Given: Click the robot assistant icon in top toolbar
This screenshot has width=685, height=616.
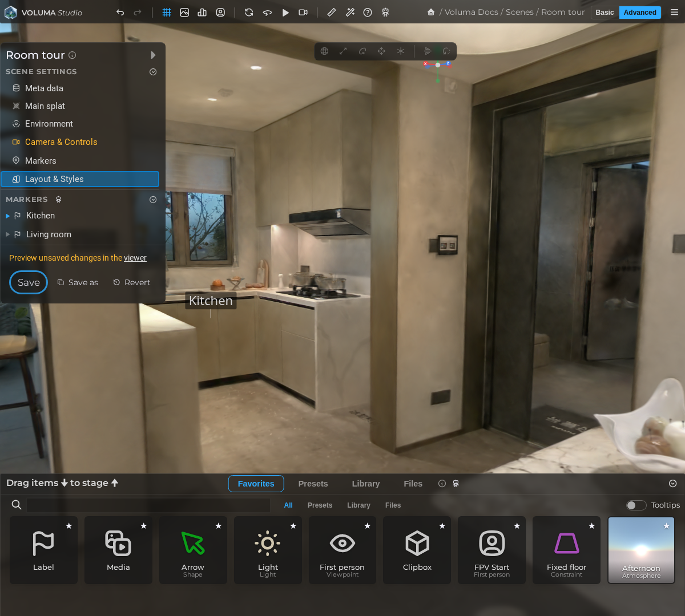Looking at the screenshot, I should (385, 12).
